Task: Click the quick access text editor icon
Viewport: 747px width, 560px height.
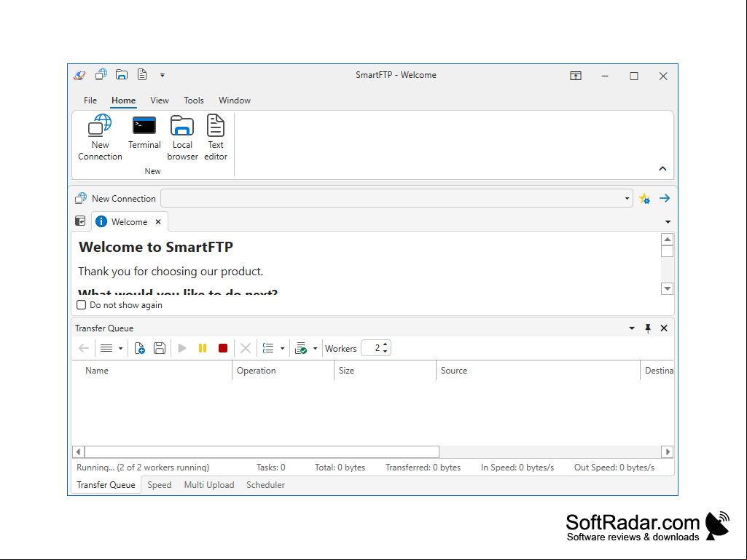Action: 142,74
